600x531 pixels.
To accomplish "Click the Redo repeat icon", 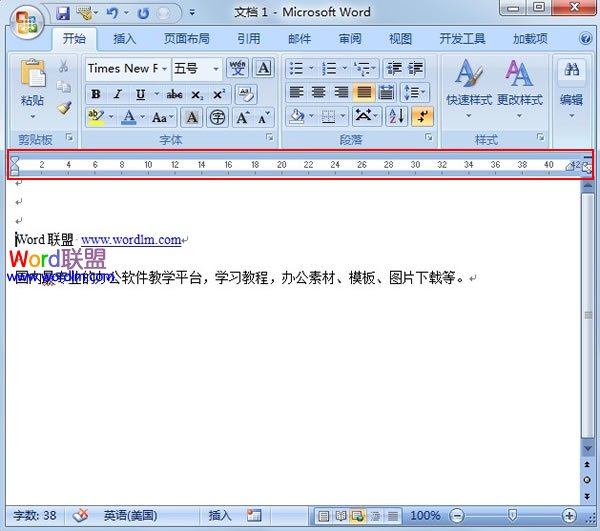I will coord(143,13).
